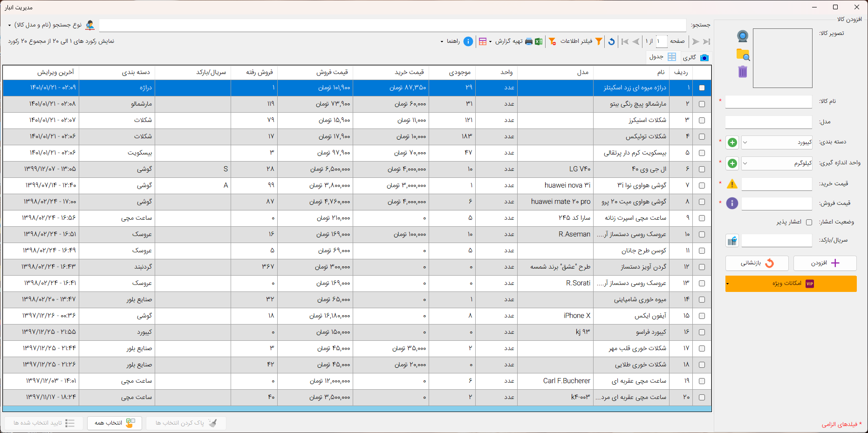868x433 pixels.
Task: Go to next page arrow
Action: [x=696, y=41]
